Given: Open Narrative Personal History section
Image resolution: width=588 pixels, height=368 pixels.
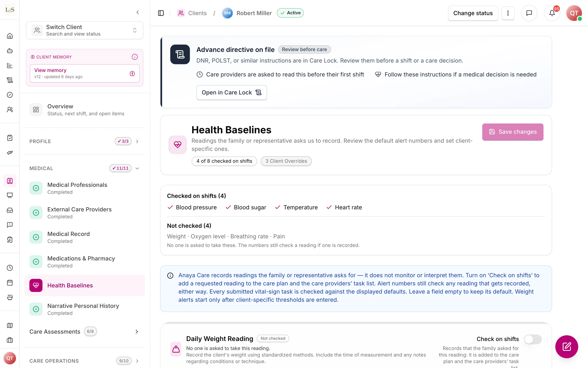Looking at the screenshot, I should click(x=85, y=309).
